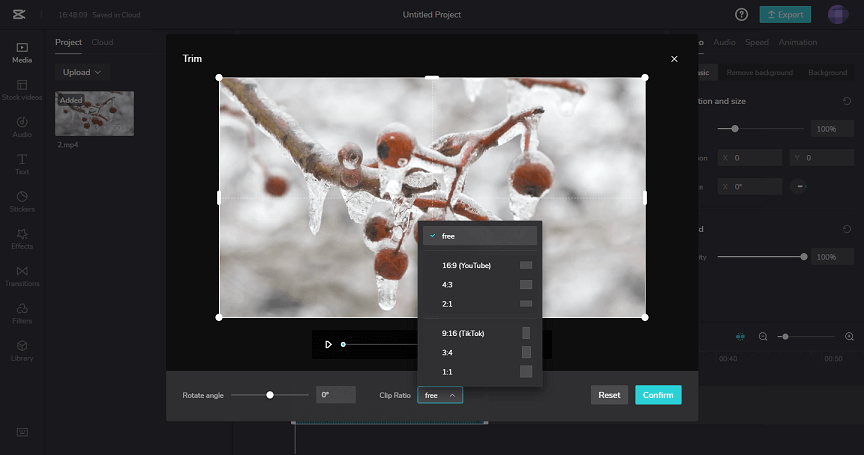The height and width of the screenshot is (455, 864).
Task: Click the reset icon beside the opacity section
Action: pos(847,229)
